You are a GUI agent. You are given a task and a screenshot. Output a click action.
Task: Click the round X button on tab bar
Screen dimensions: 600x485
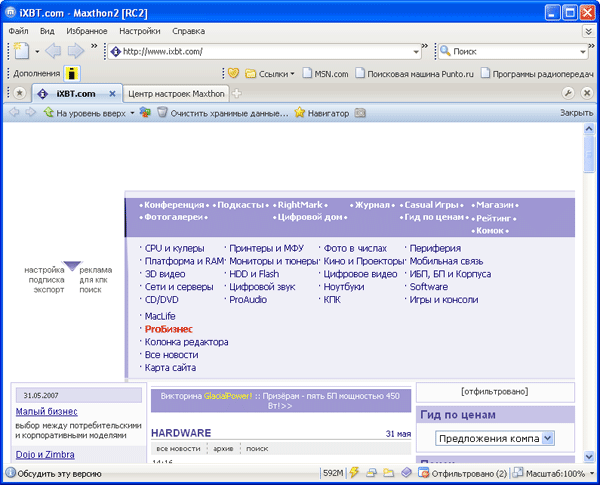[x=587, y=93]
